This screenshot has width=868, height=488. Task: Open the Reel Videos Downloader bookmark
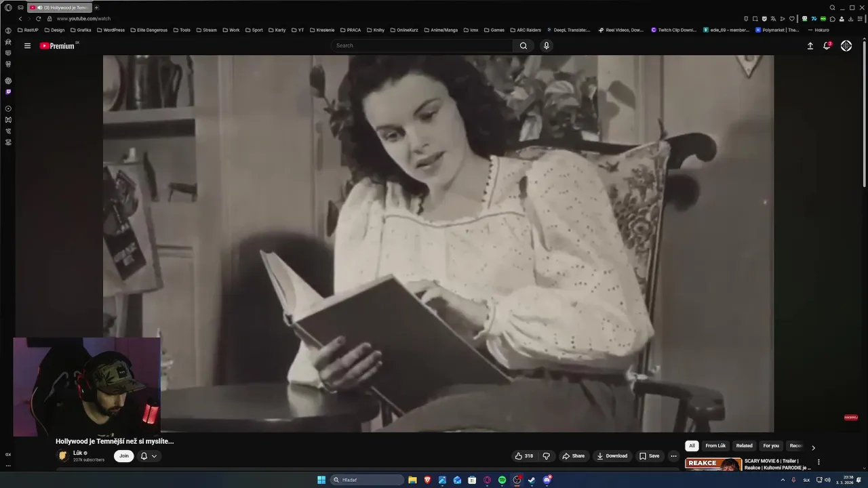click(621, 30)
